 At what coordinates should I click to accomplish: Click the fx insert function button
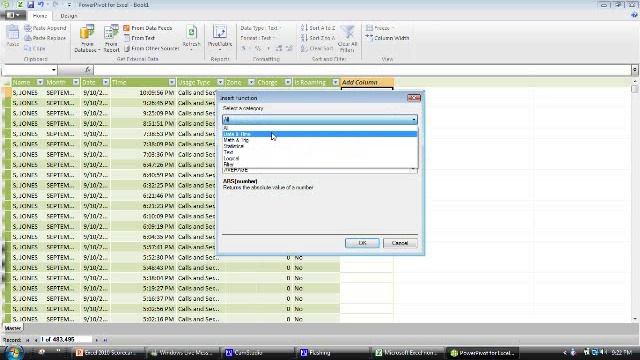(x=88, y=70)
